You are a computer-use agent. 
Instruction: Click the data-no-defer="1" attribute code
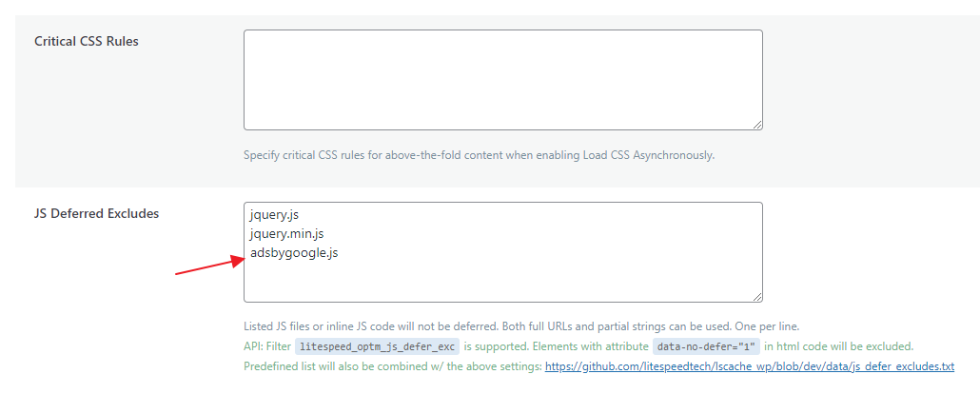coord(705,346)
